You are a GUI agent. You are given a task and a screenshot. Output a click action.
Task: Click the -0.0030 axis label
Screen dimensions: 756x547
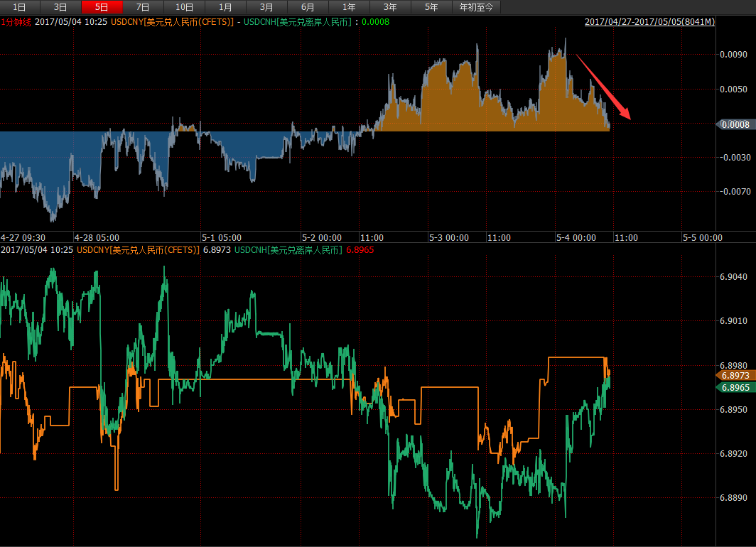pyautogui.click(x=735, y=157)
